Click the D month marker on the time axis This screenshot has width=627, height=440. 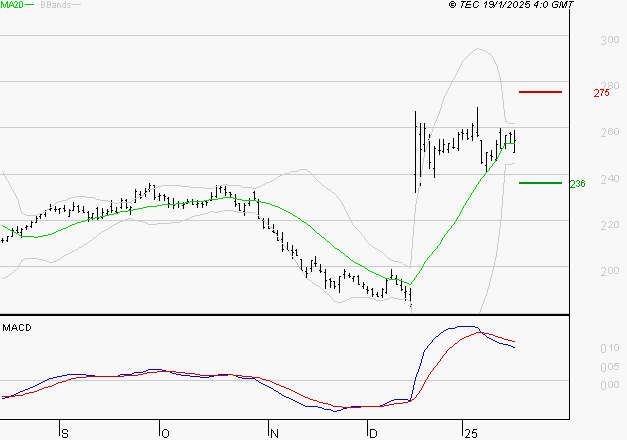373,434
